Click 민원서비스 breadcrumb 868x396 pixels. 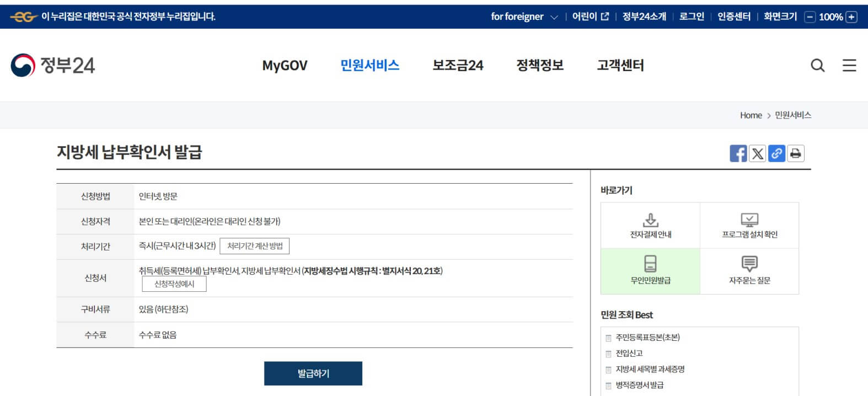tap(793, 115)
